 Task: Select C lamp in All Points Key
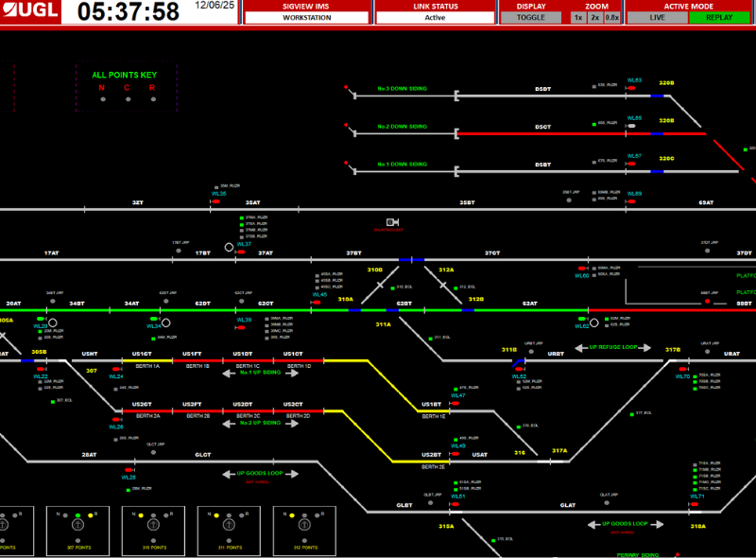coord(128,99)
